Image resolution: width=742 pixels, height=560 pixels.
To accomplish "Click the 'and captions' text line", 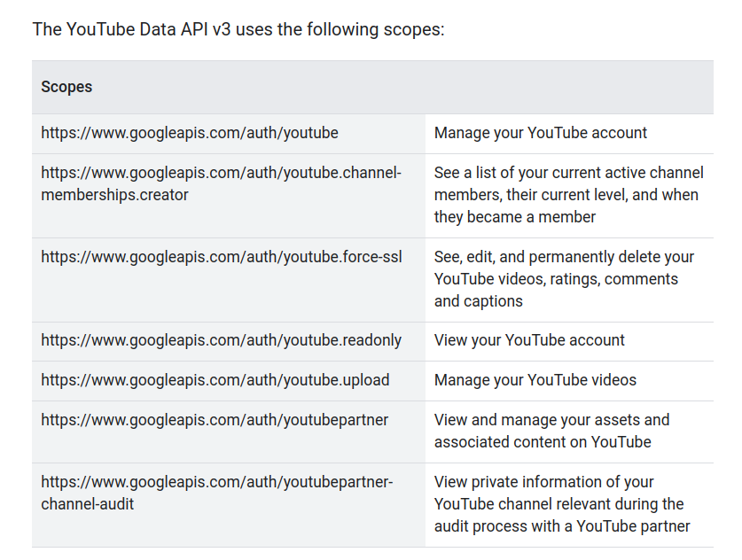I will [x=478, y=301].
